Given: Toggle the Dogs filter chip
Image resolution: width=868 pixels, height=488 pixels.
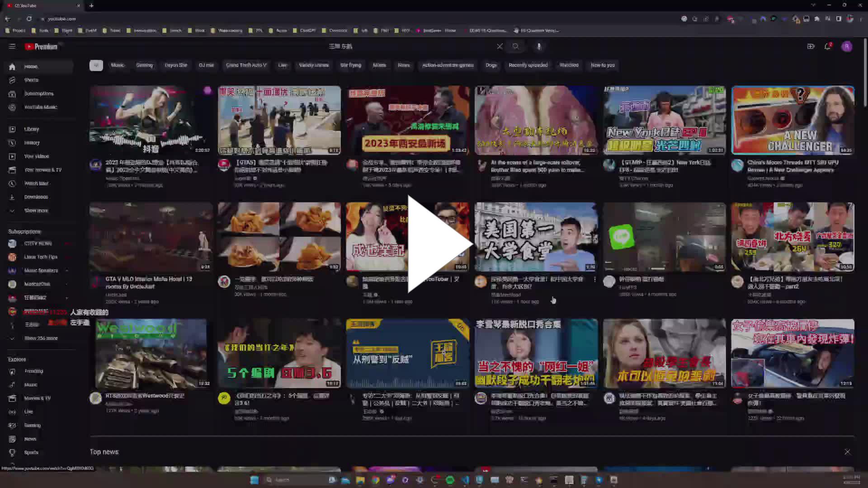Looking at the screenshot, I should click(x=491, y=65).
